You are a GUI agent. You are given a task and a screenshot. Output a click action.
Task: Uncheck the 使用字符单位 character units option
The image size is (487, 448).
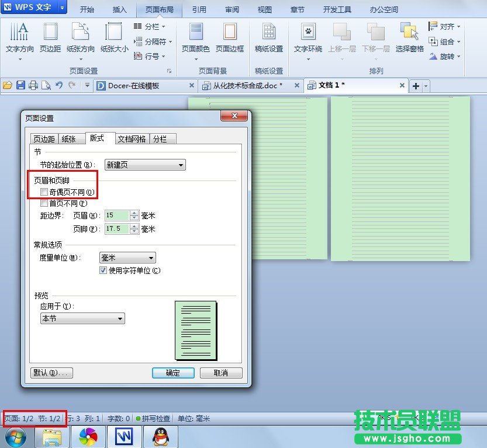click(x=103, y=270)
